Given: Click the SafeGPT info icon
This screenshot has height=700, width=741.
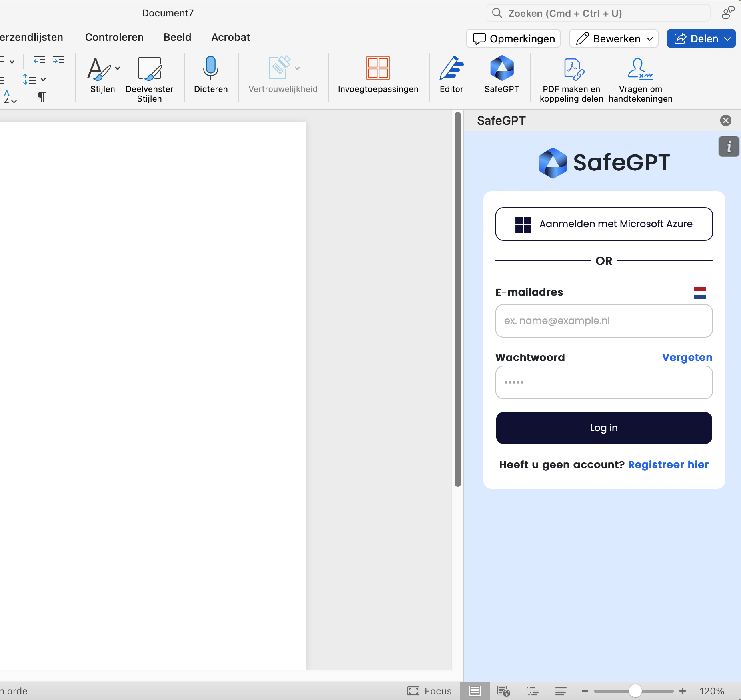Looking at the screenshot, I should pos(729,146).
